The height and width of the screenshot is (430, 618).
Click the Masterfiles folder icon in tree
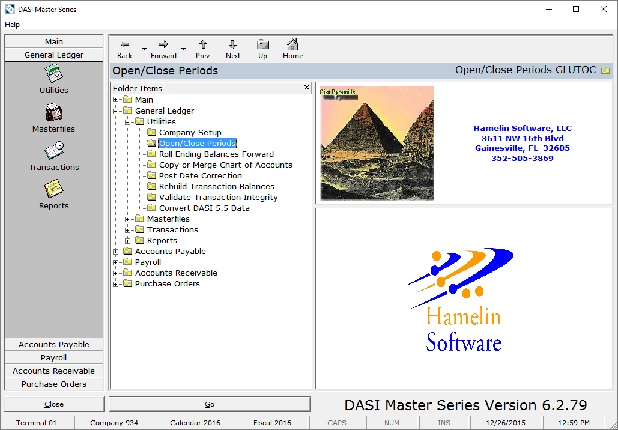click(140, 219)
